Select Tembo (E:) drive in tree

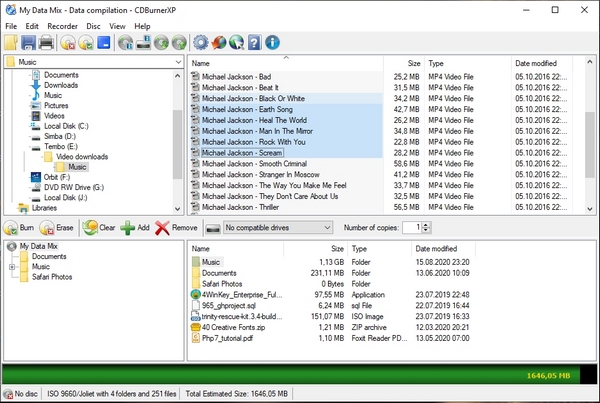coord(60,147)
